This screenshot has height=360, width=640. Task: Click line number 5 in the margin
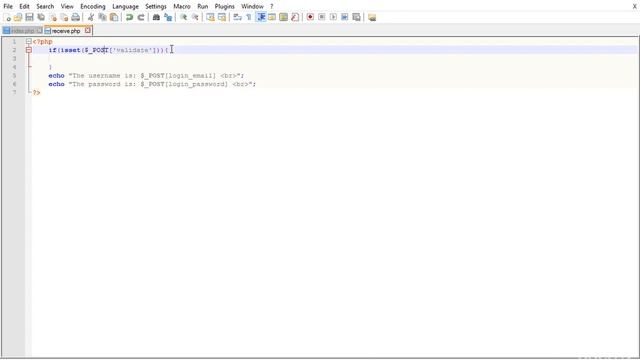coord(14,76)
